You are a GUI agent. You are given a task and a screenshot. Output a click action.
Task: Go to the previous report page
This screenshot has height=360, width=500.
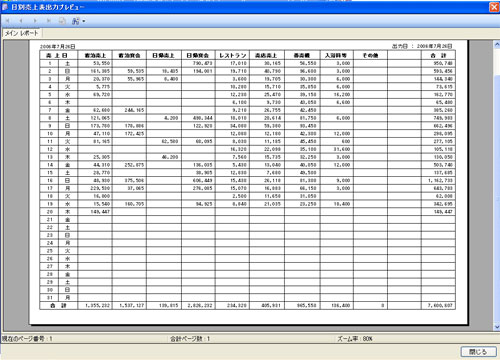21,21
